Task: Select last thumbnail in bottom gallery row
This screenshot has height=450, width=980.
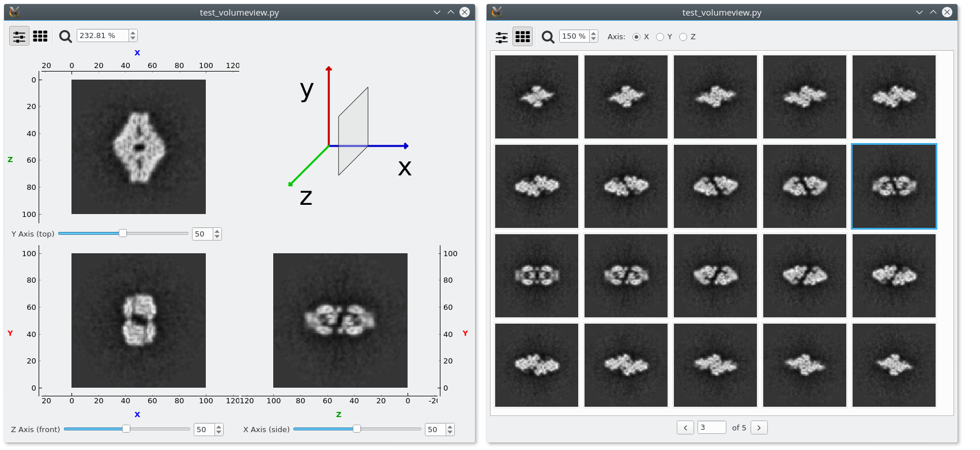Action: tap(894, 365)
